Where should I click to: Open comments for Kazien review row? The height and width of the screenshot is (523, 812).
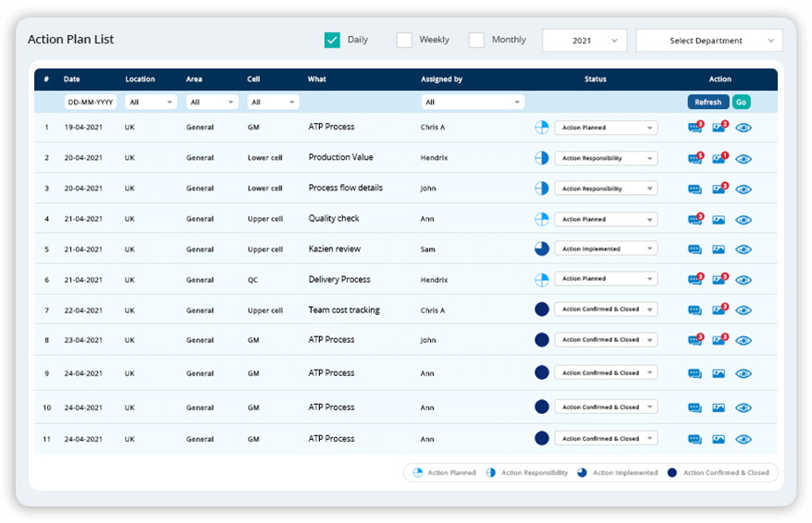695,249
